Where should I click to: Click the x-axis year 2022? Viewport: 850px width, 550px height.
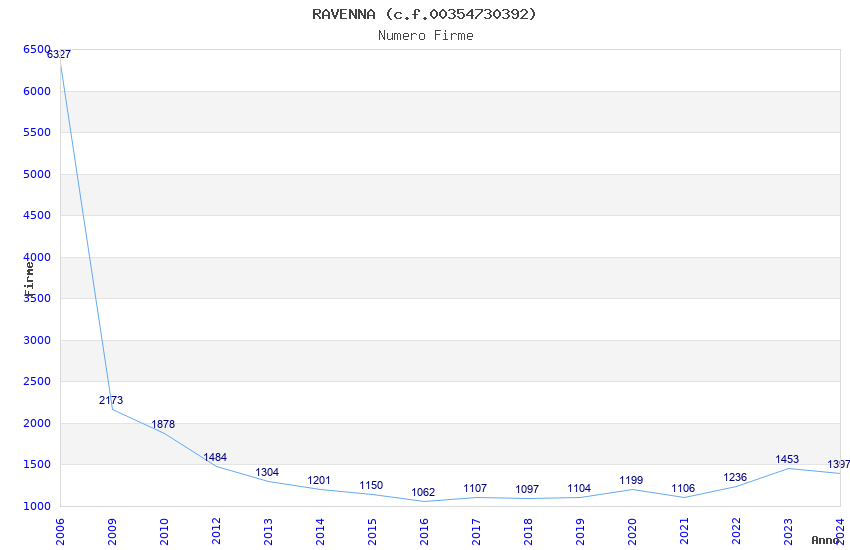tap(736, 532)
